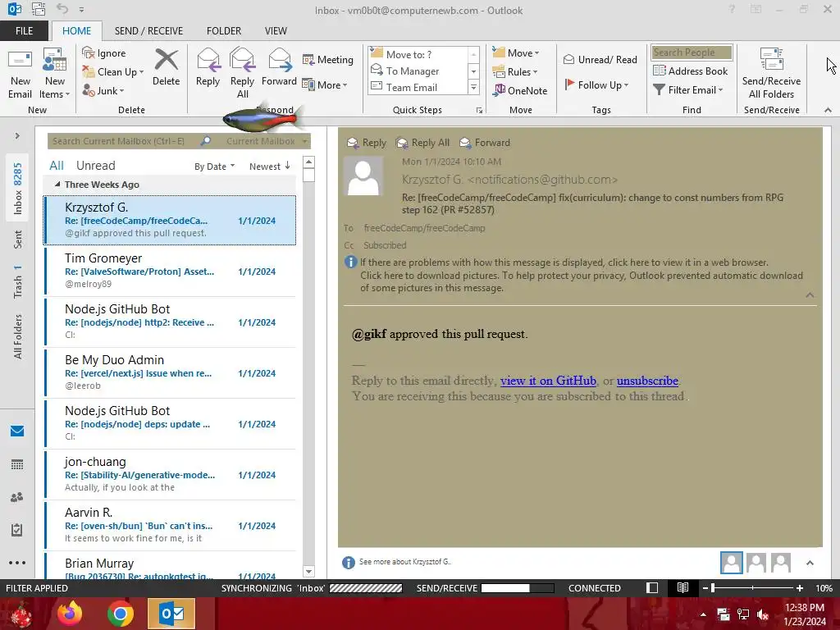
Task: Open the Inbox 8285 folder
Action: coord(18,188)
